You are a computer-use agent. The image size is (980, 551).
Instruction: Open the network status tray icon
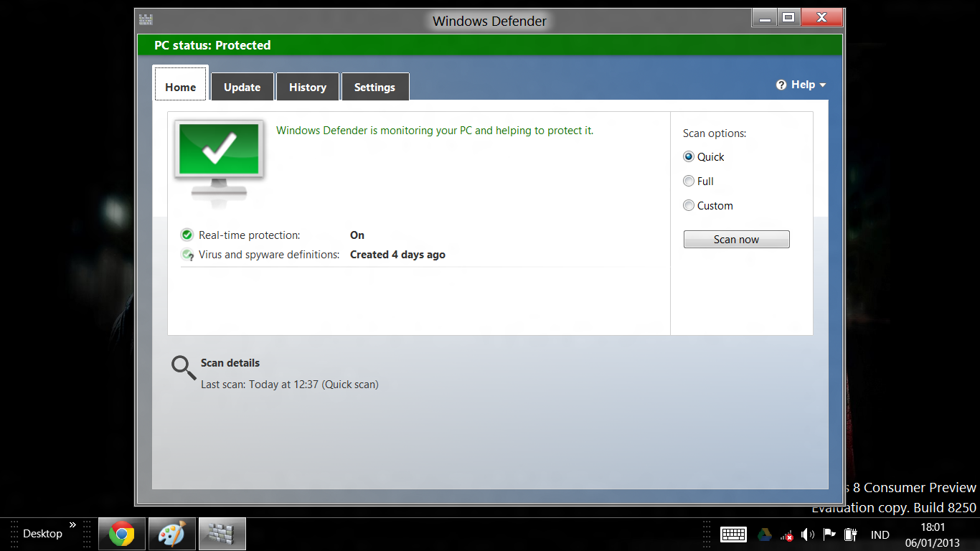(787, 534)
